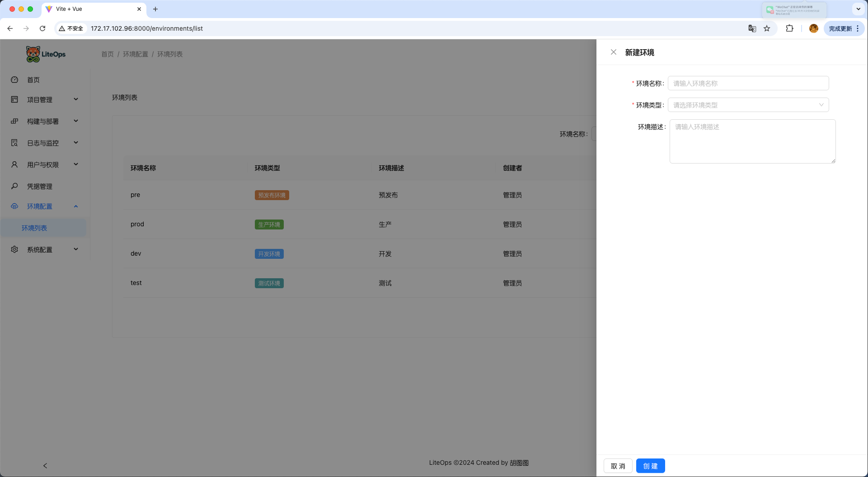Click the 不安全 security warning
Image resolution: width=868 pixels, height=477 pixels.
pyautogui.click(x=71, y=28)
